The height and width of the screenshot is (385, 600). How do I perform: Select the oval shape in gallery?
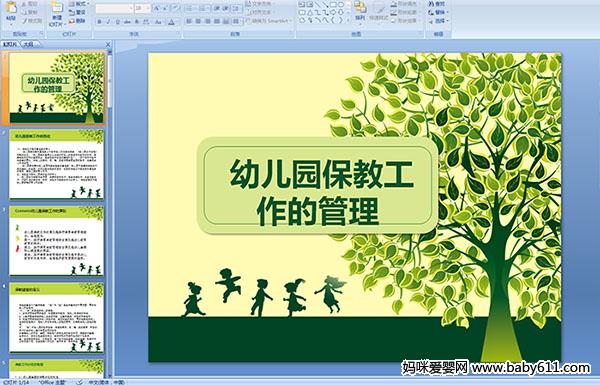[340, 5]
